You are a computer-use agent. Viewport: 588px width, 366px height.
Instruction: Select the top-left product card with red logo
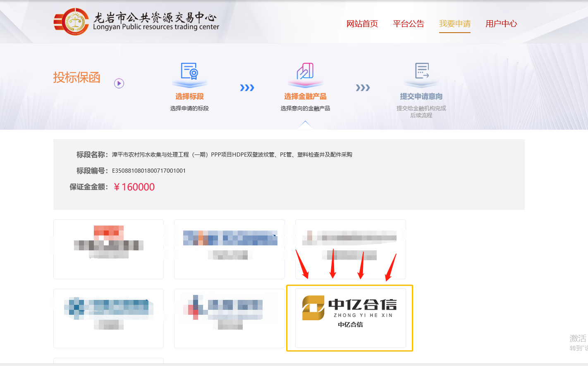108,249
